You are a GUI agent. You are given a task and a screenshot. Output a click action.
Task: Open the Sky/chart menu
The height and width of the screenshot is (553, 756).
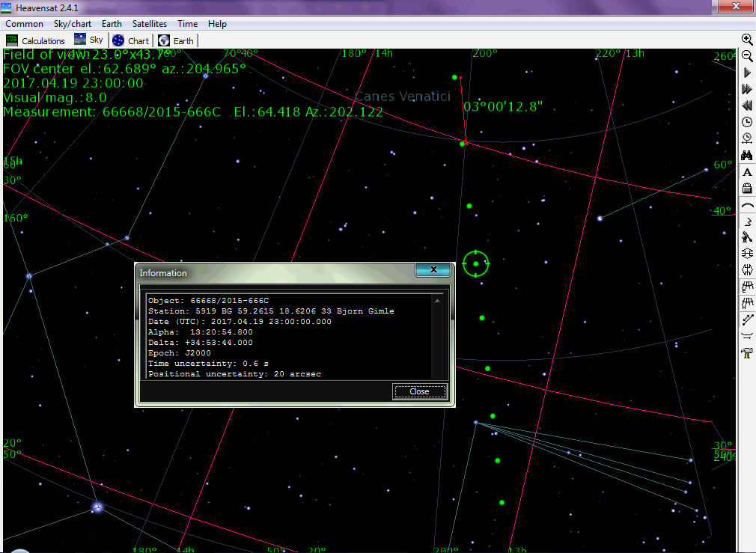73,24
